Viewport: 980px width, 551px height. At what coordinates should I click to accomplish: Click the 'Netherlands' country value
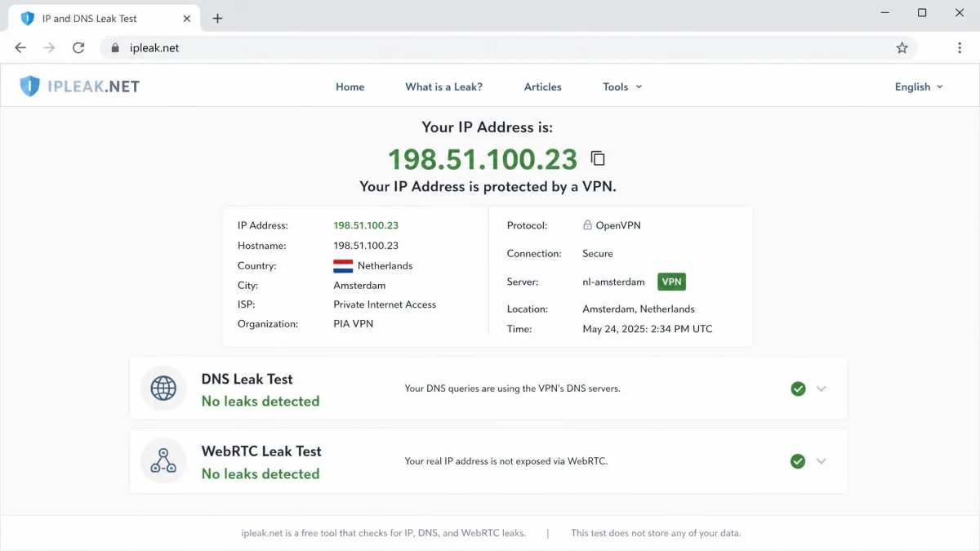tap(385, 266)
